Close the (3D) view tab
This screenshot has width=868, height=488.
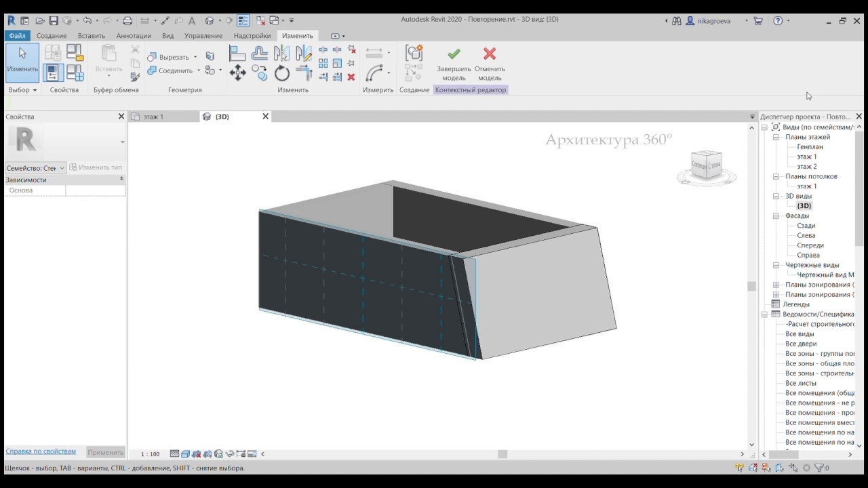point(266,117)
